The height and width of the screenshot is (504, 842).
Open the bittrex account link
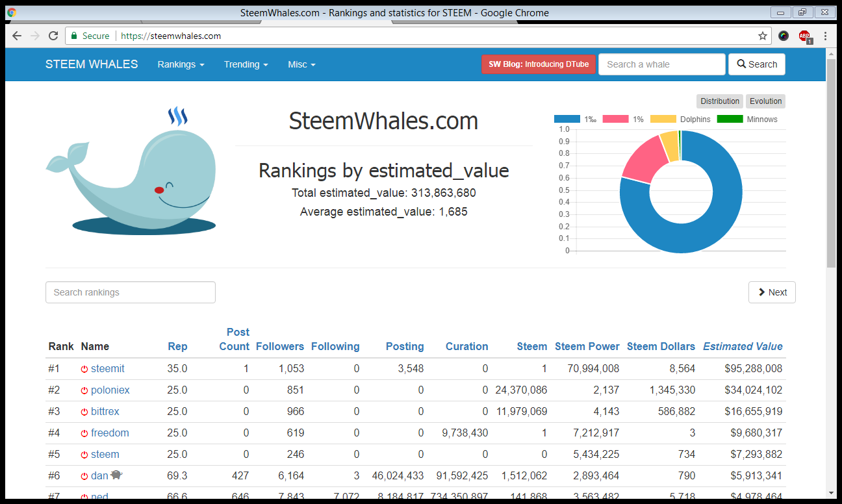(x=105, y=411)
